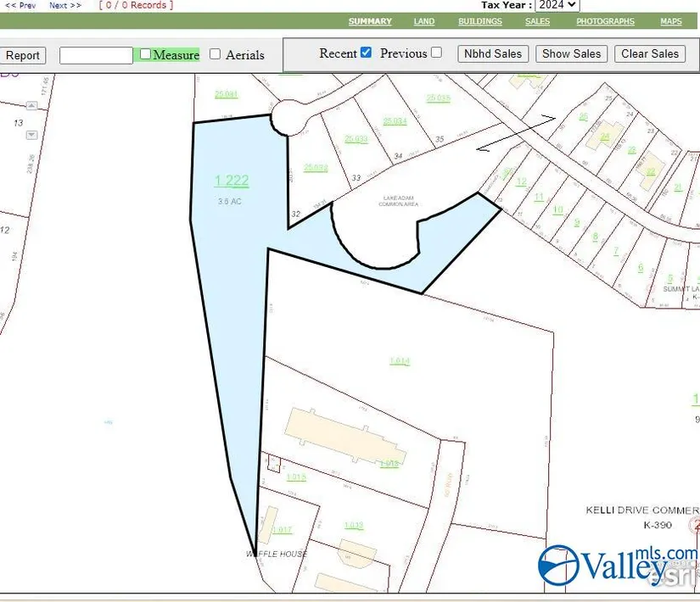The image size is (700, 602).
Task: Enable the Measure checkbox
Action: pyautogui.click(x=145, y=54)
